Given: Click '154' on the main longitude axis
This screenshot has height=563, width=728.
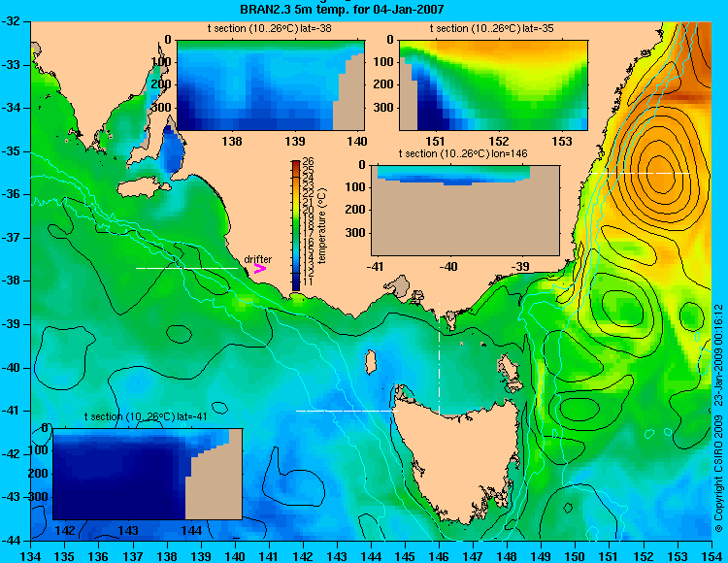Looking at the screenshot, I should 711,556.
